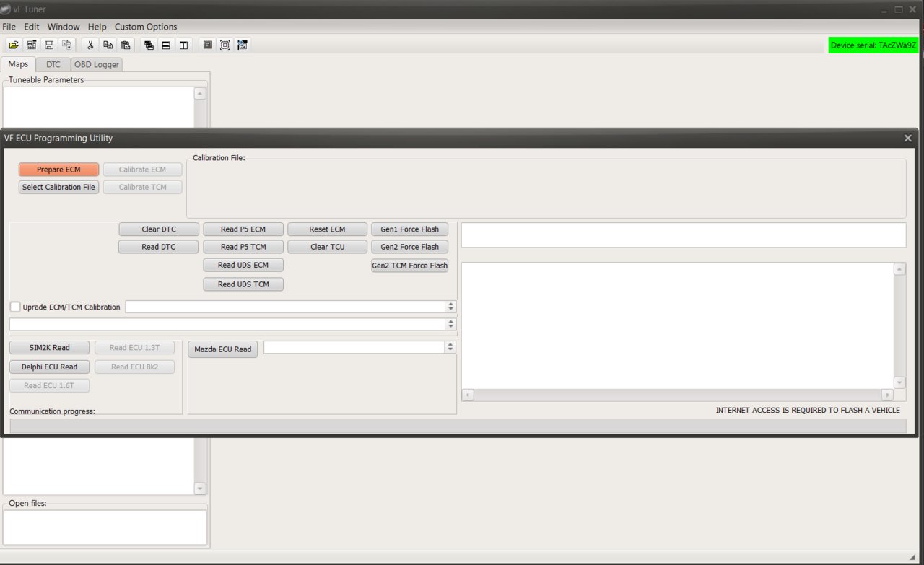Click the Tuneable Parameters list scroll up arrow
The height and width of the screenshot is (565, 924).
pos(200,93)
